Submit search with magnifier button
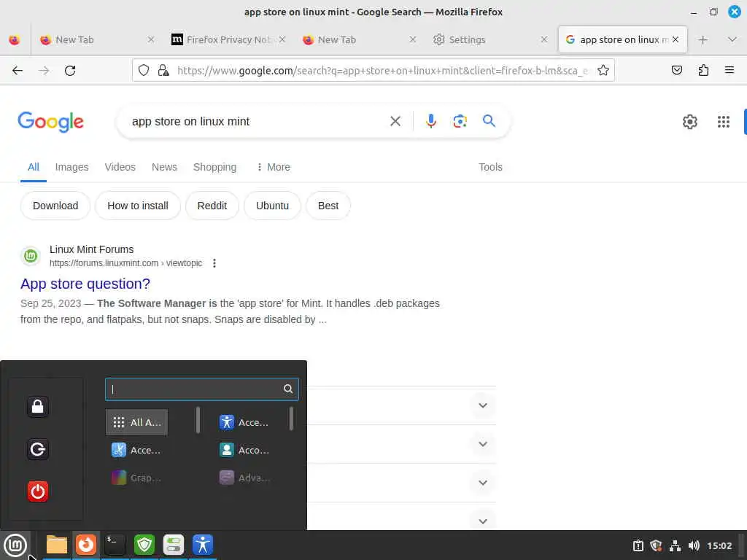 point(489,121)
